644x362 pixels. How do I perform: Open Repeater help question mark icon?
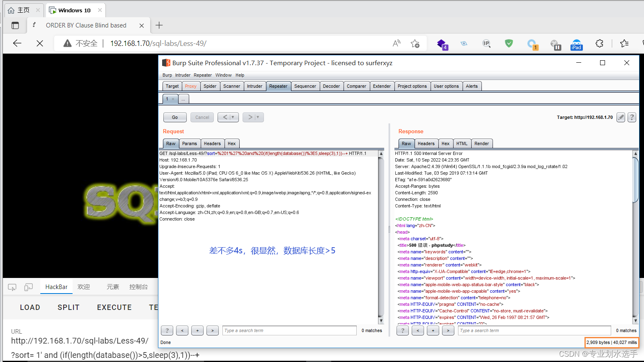point(632,117)
